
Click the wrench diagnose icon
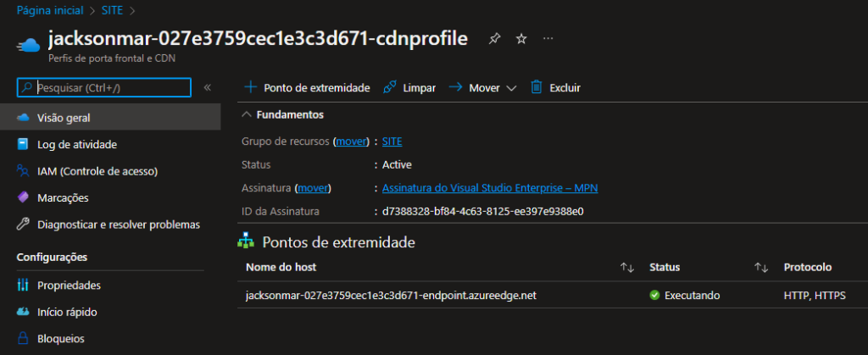pyautogui.click(x=23, y=225)
